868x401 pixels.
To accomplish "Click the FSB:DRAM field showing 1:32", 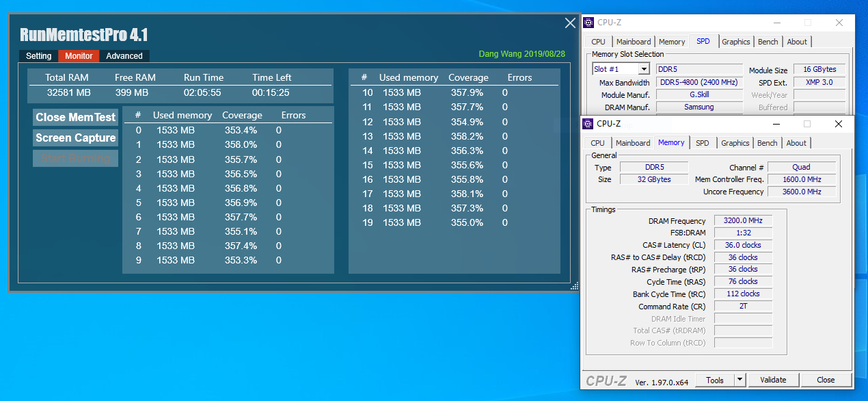I will coord(743,233).
